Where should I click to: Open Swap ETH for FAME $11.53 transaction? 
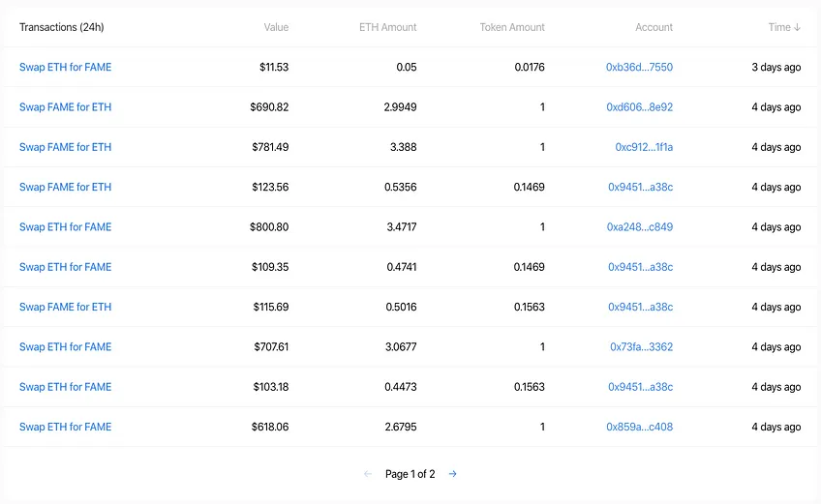pyautogui.click(x=66, y=67)
